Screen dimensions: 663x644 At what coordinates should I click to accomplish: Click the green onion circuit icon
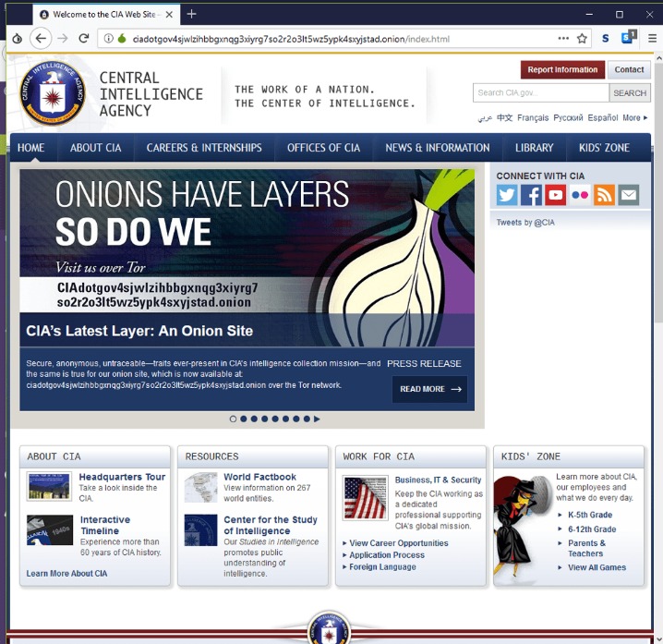click(122, 39)
